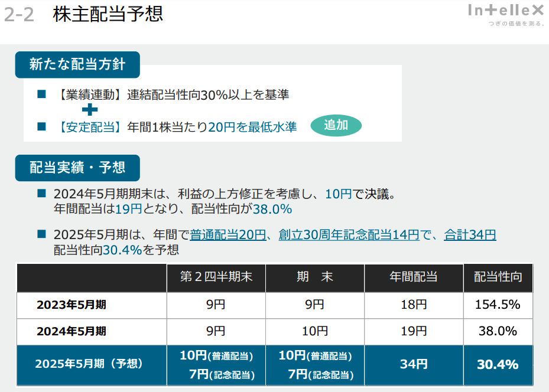Click the 18円 annual dividend cell
The image size is (549, 392).
pos(414,305)
